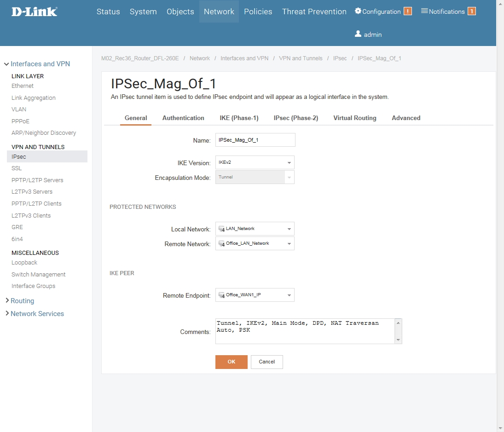This screenshot has width=504, height=432.
Task: Click the Name input field
Action: pyautogui.click(x=255, y=140)
